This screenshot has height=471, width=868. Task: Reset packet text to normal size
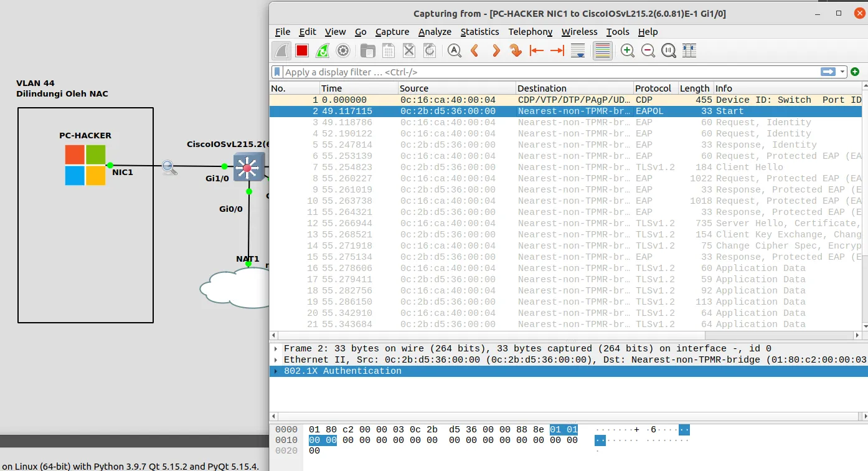pyautogui.click(x=669, y=51)
